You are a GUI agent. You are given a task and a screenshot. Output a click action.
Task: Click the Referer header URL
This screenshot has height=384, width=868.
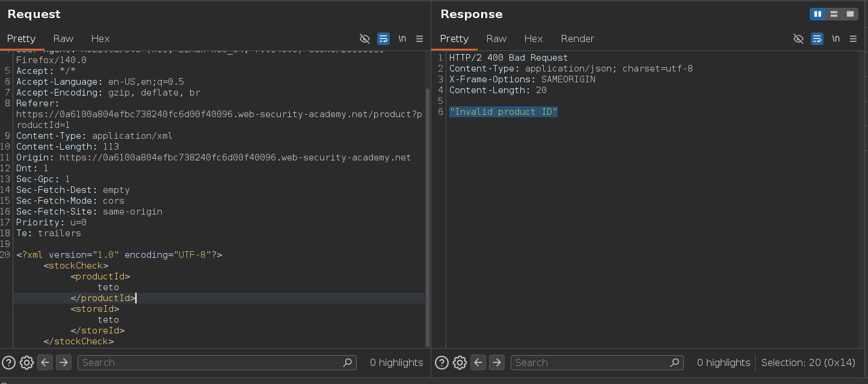click(219, 120)
